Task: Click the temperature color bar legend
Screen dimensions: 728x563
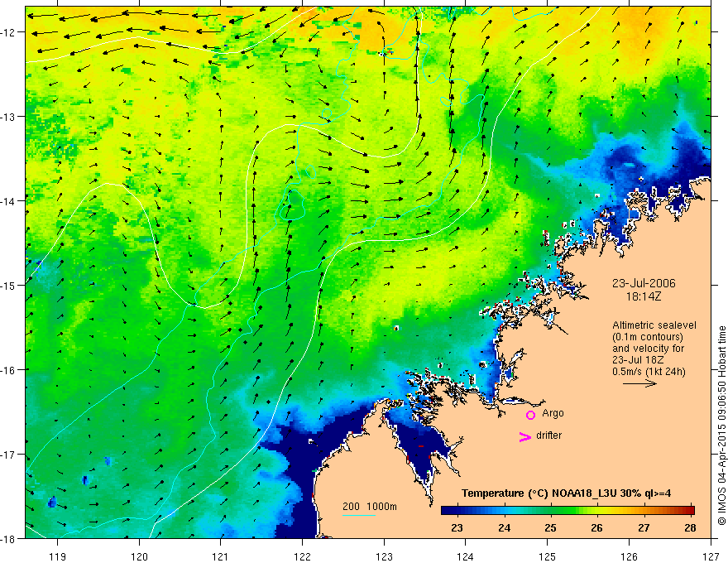Action: tap(568, 511)
